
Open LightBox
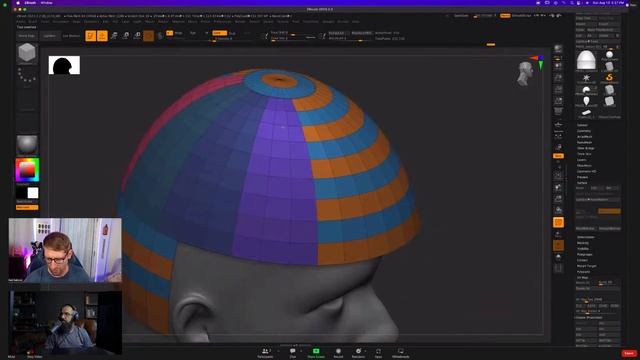[x=49, y=36]
